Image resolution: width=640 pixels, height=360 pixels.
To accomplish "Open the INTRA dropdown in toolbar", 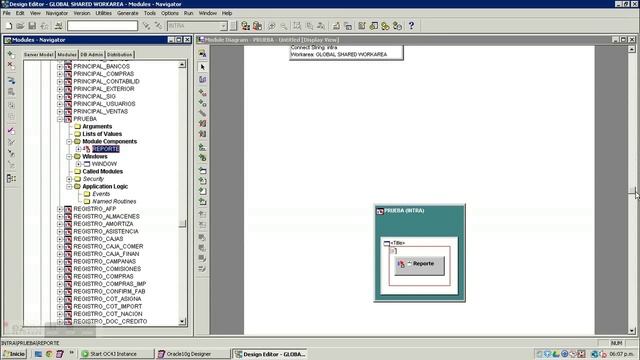I will 223,26.
